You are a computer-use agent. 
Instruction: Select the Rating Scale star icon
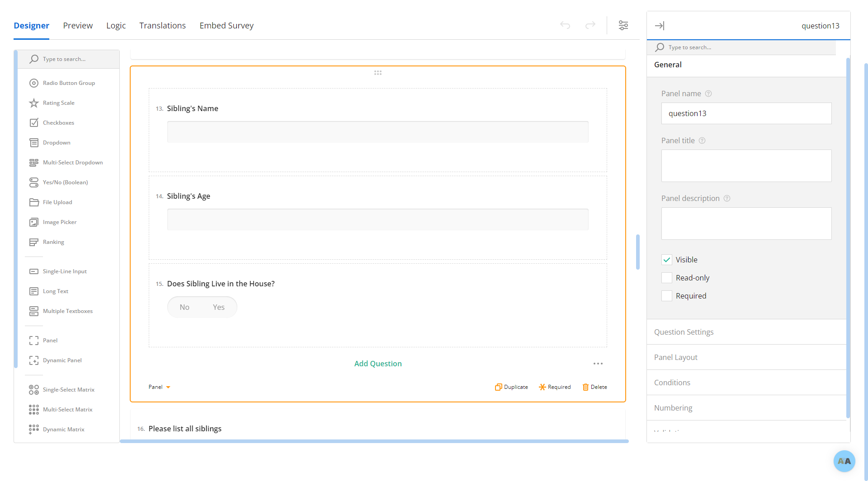(x=34, y=103)
